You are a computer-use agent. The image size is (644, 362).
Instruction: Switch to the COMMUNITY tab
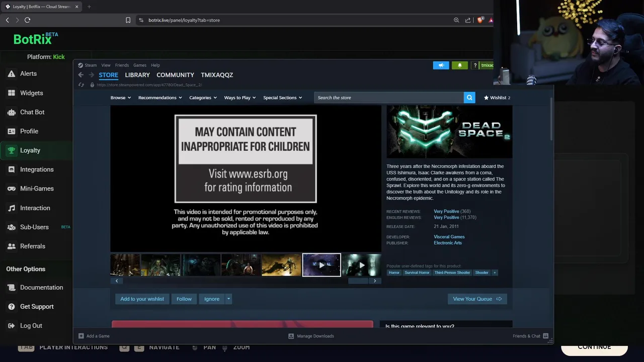click(x=175, y=75)
